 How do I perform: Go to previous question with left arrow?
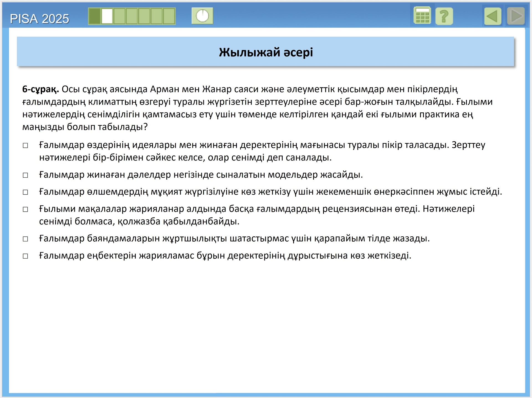(x=493, y=16)
